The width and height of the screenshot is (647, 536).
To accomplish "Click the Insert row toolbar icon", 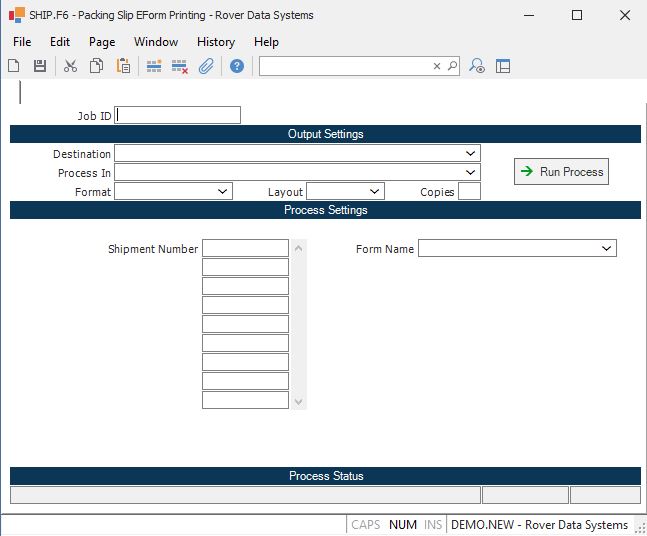I will [154, 66].
